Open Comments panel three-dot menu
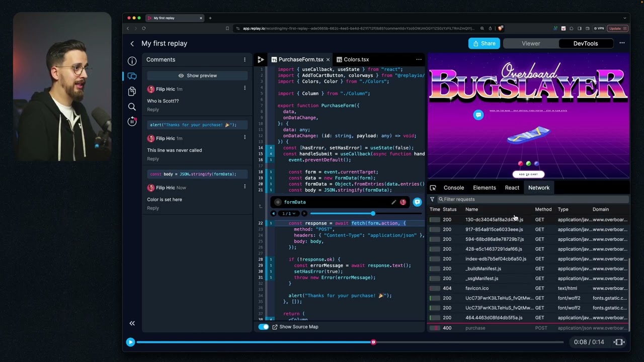The width and height of the screenshot is (644, 362). pos(245,59)
